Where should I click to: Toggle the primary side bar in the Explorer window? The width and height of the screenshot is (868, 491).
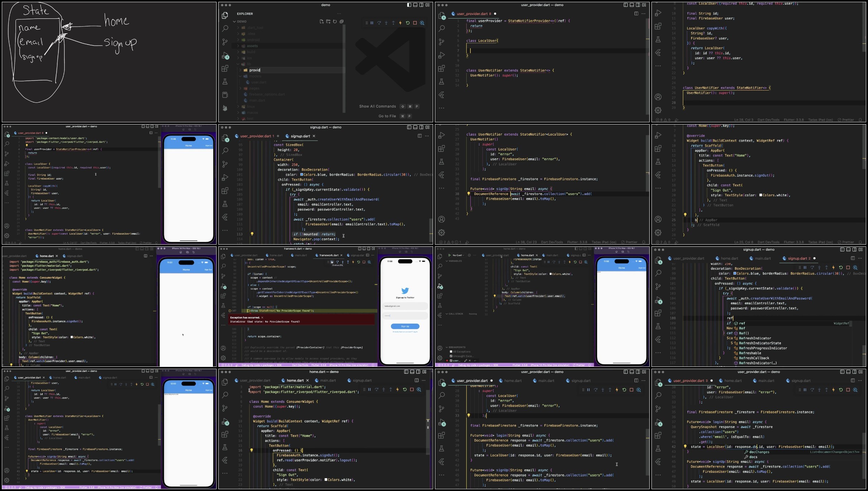coord(409,5)
